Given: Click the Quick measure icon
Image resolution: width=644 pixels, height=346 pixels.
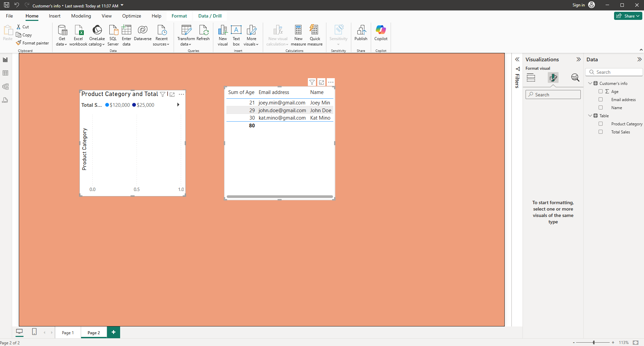Looking at the screenshot, I should click(315, 30).
